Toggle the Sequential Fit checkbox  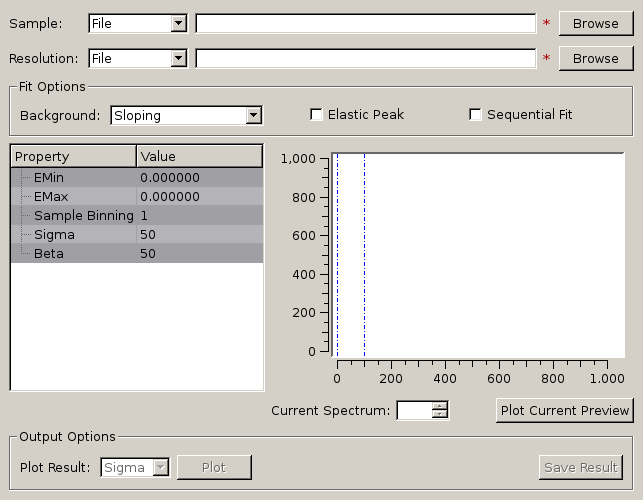click(x=476, y=115)
